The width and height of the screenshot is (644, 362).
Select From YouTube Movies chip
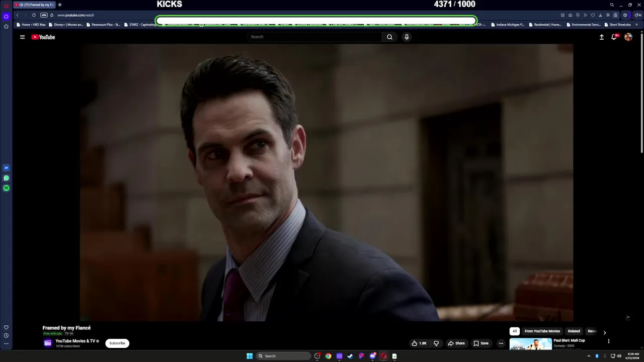tap(542, 331)
